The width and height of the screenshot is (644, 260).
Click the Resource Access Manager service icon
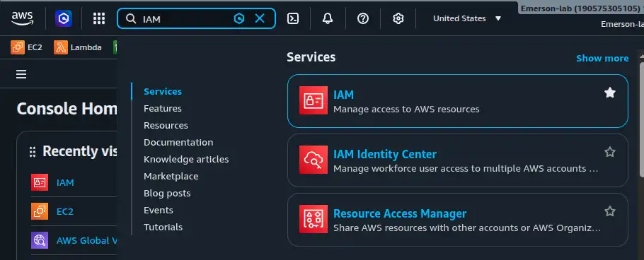tap(314, 219)
